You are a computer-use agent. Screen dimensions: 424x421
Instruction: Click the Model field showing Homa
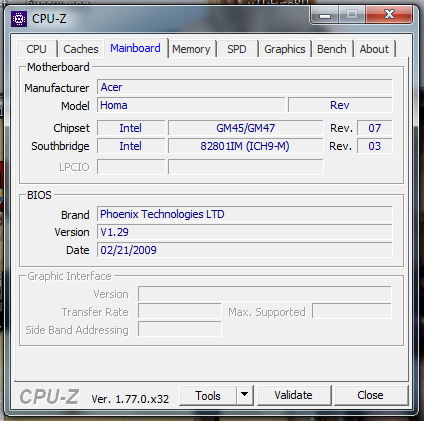[x=191, y=105]
